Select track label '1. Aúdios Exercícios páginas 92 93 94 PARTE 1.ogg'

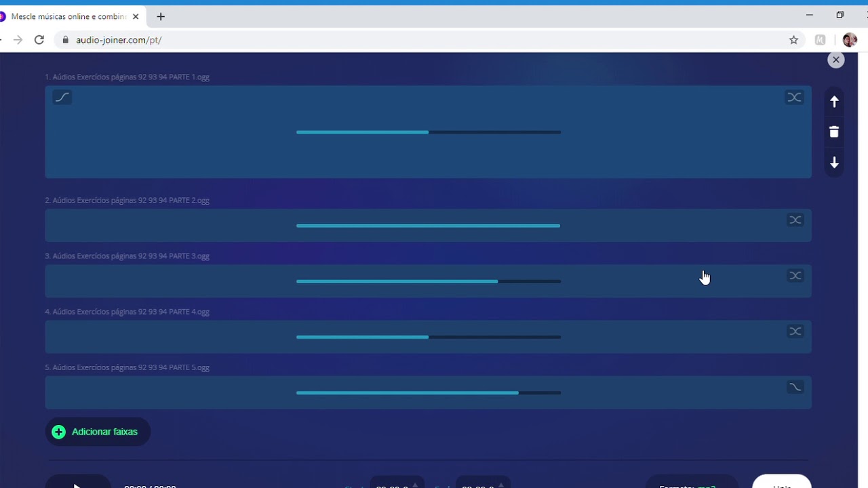[x=127, y=77]
